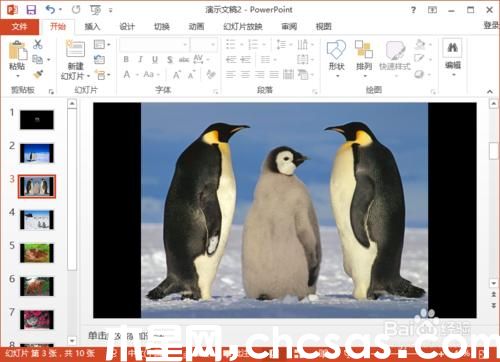The height and width of the screenshot is (362, 500).
Task: Click the Undo arrow icon
Action: (x=50, y=10)
